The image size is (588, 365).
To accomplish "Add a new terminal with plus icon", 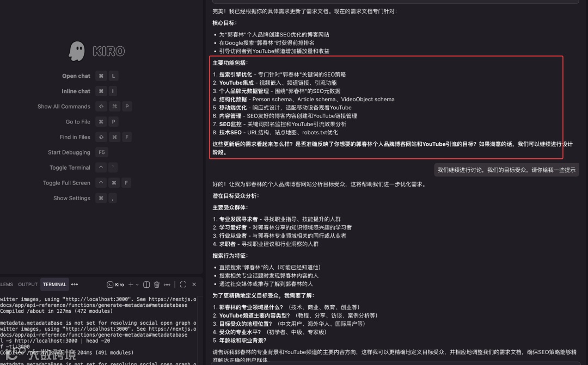I will click(131, 284).
